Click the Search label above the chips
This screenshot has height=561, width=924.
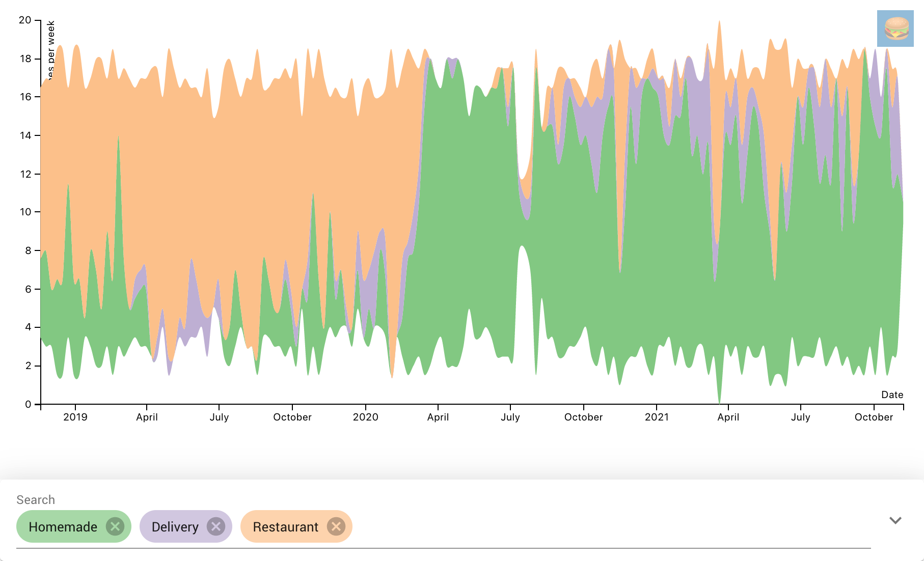[36, 500]
